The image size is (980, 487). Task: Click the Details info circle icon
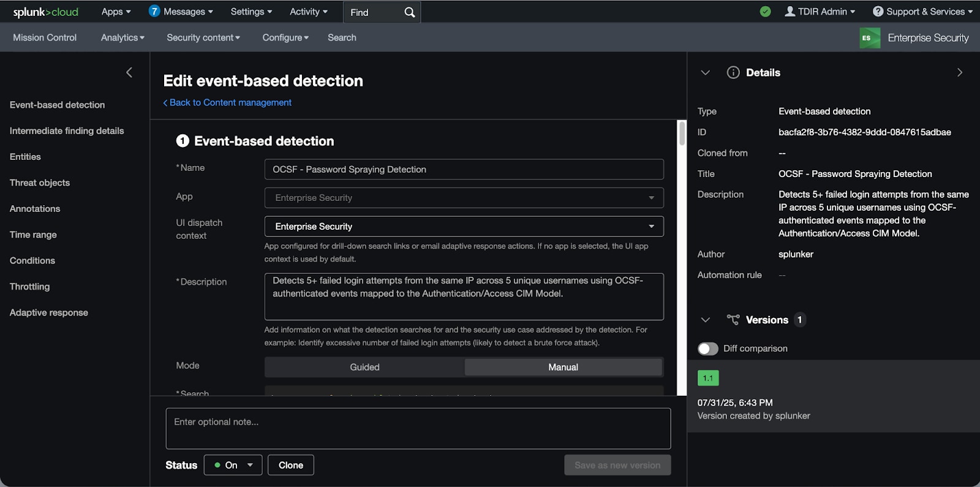point(733,72)
